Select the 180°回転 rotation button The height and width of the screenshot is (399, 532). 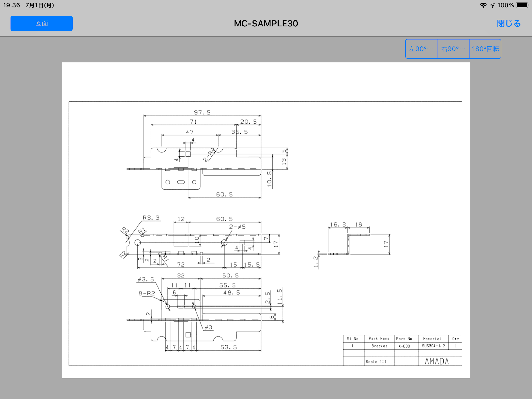point(485,49)
